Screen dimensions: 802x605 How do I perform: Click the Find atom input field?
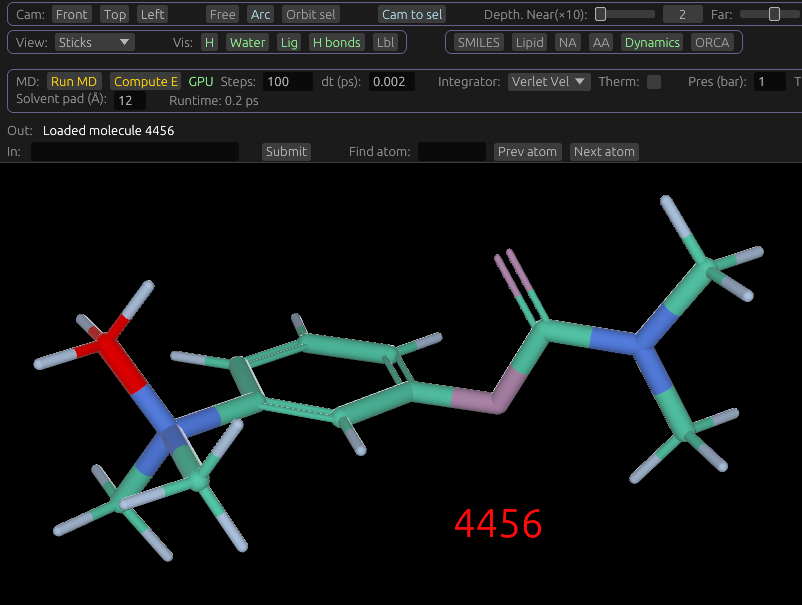[x=451, y=152]
